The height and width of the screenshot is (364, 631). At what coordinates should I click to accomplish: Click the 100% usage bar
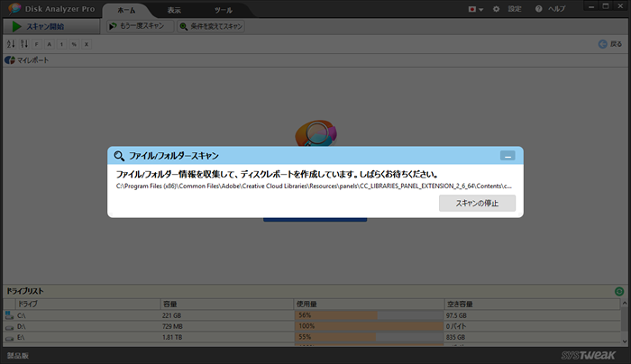coord(369,326)
